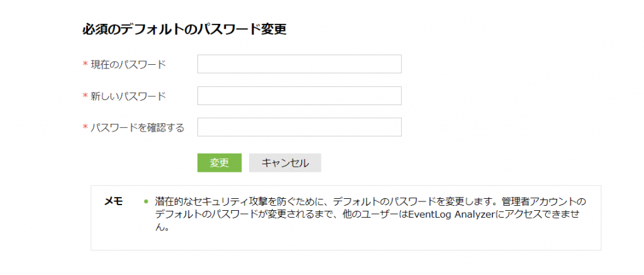Click the パスワードを確認する field label
This screenshot has width=644, height=275.
[138, 128]
